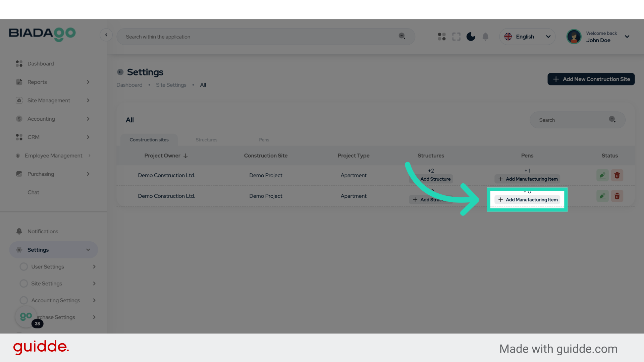Select the Site Settings radio button
This screenshot has width=644, height=362.
click(x=23, y=283)
